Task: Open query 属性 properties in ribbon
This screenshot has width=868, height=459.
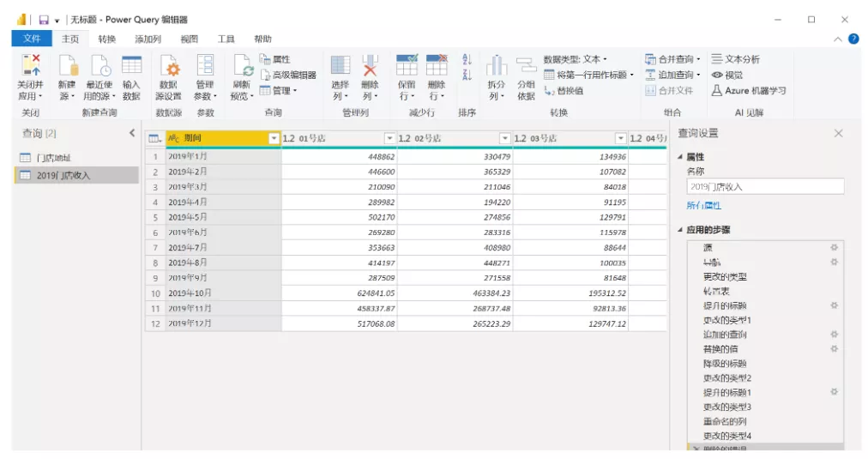Action: pyautogui.click(x=275, y=59)
